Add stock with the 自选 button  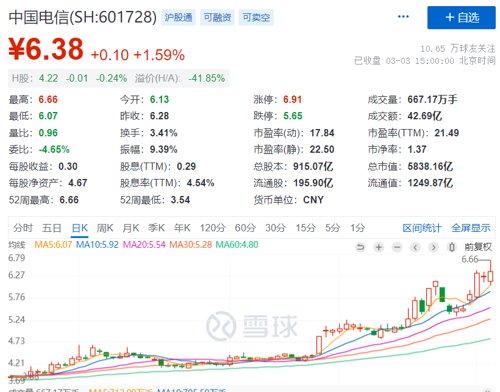pos(462,18)
